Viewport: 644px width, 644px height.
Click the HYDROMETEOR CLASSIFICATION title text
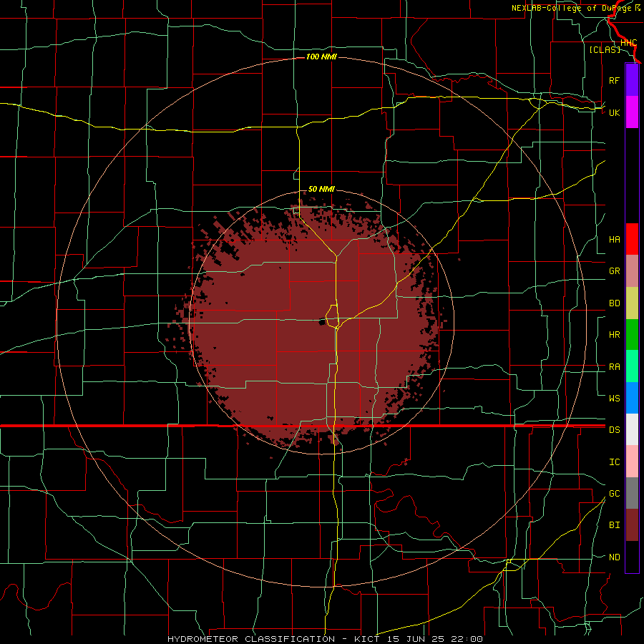point(251,639)
